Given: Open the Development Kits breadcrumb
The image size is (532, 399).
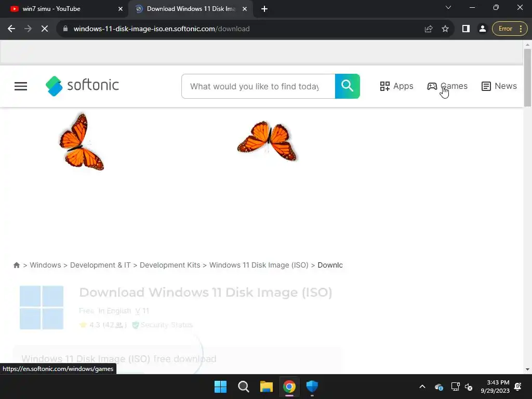Looking at the screenshot, I should click(170, 265).
